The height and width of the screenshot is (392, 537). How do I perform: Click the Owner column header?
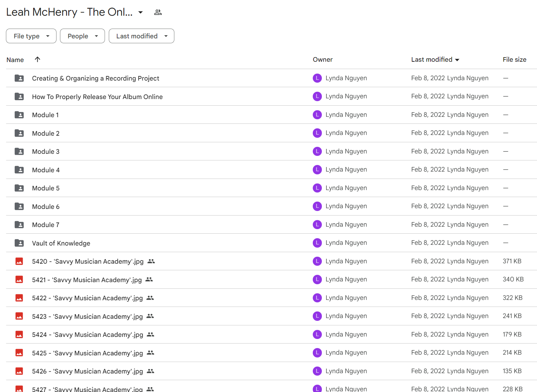(x=323, y=59)
